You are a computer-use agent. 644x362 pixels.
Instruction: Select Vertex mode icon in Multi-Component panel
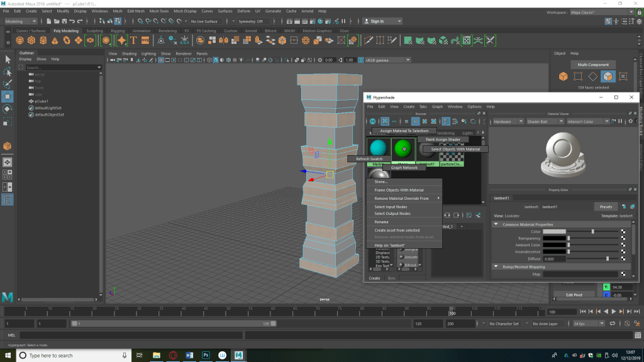pos(578,76)
